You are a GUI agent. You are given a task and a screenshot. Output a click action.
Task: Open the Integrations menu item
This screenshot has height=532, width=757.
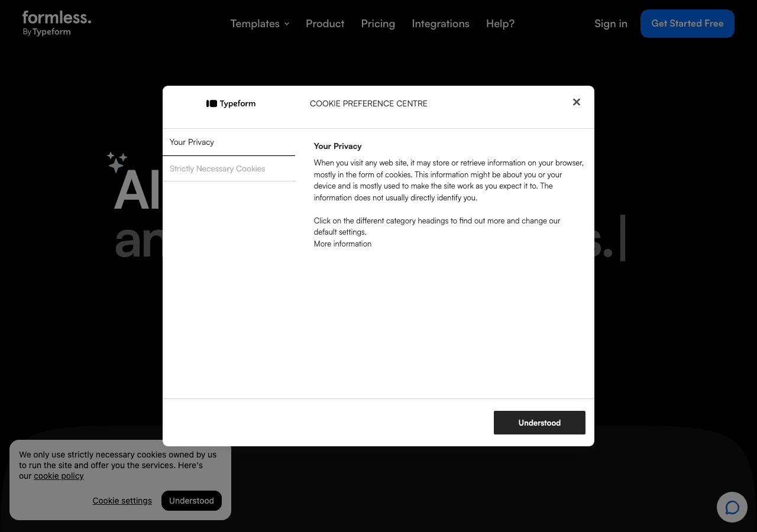click(441, 24)
